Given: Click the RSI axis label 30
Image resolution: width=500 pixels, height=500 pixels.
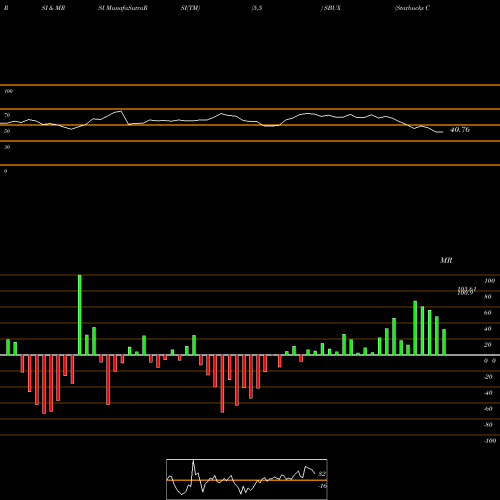Looking at the screenshot, I should (7, 147).
